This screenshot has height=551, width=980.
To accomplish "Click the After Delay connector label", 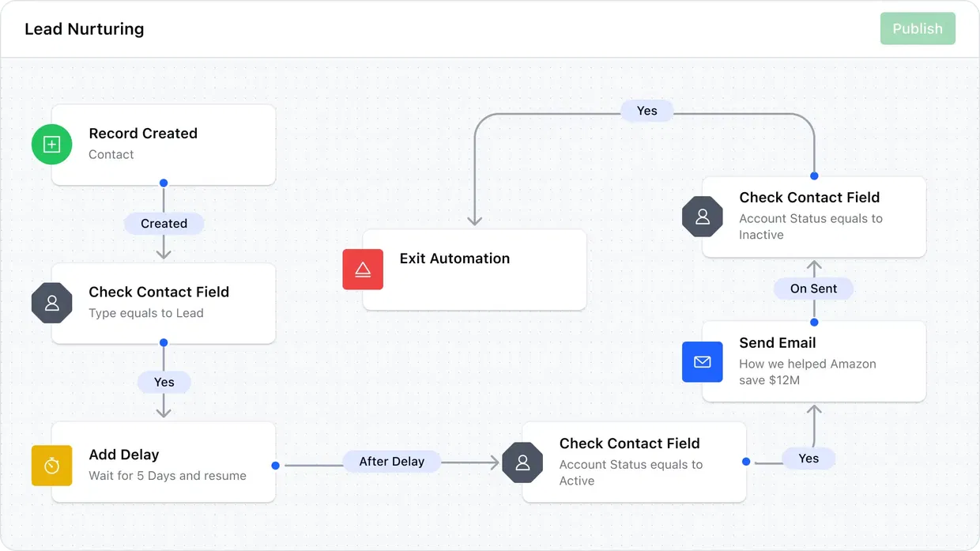I will coord(392,461).
